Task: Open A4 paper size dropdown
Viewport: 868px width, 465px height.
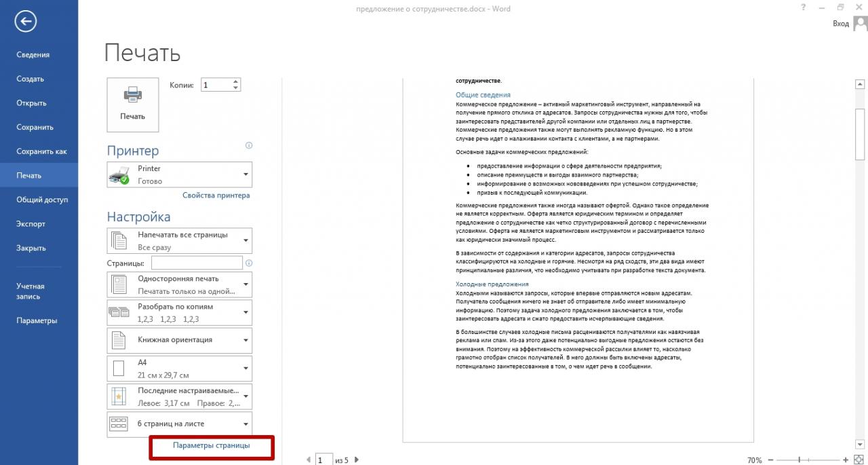Action: tap(179, 369)
